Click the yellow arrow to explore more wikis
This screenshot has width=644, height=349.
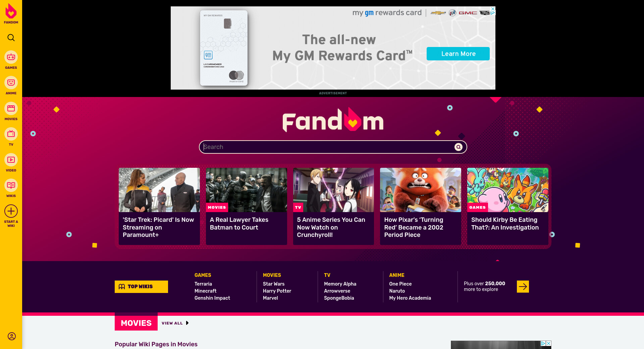pyautogui.click(x=523, y=287)
